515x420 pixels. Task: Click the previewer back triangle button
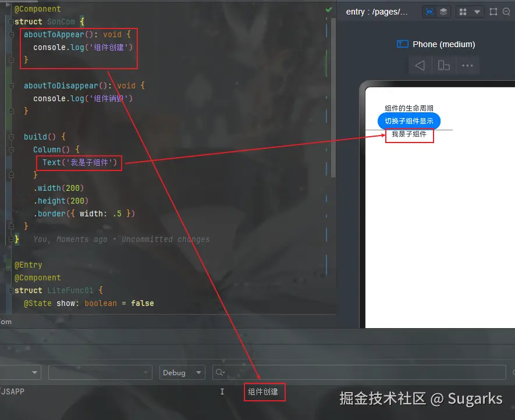(x=420, y=65)
